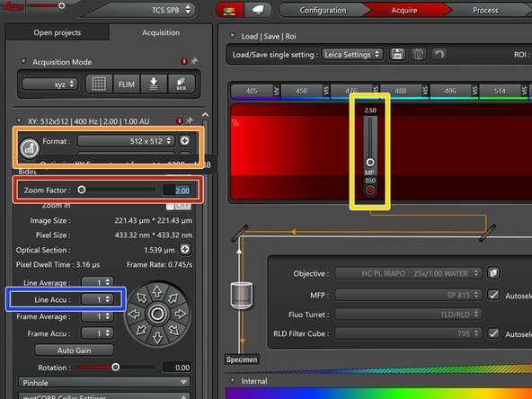Go to the Acquire step
Screen dimensions: 532x399
pos(404,10)
